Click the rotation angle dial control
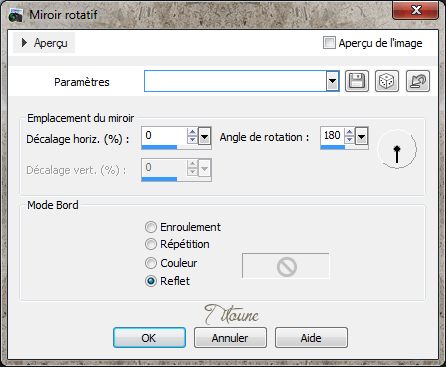 point(397,149)
